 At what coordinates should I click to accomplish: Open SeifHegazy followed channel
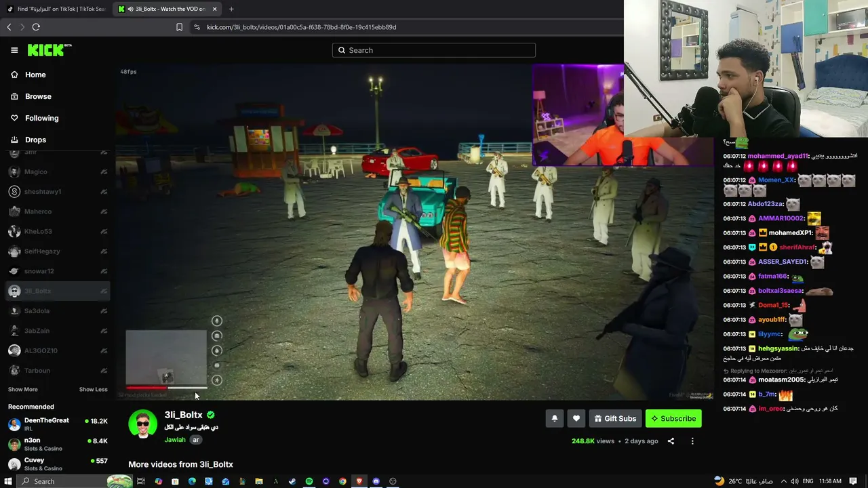click(58, 251)
